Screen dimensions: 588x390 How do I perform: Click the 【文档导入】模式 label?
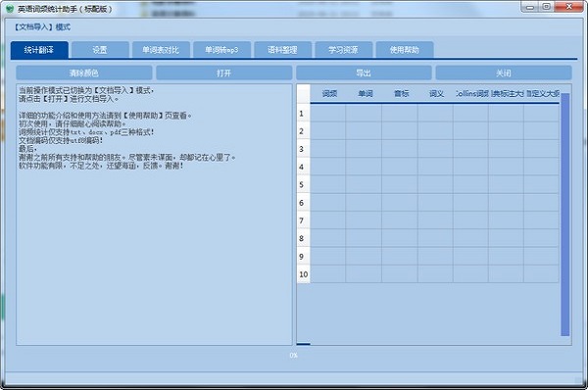tap(42, 27)
